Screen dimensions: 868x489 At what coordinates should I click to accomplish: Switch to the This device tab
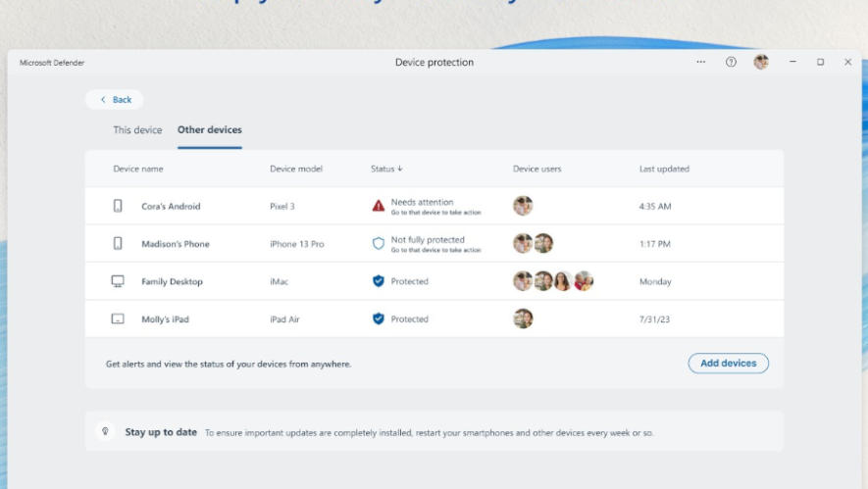coord(137,130)
